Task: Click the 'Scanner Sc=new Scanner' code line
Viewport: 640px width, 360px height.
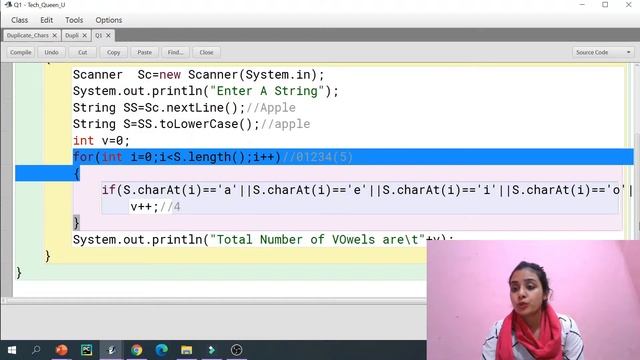Action: tap(198, 75)
